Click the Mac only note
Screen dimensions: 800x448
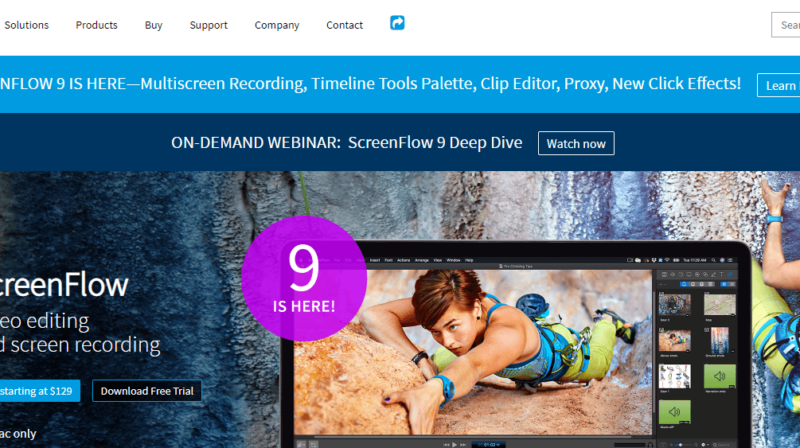point(18,433)
